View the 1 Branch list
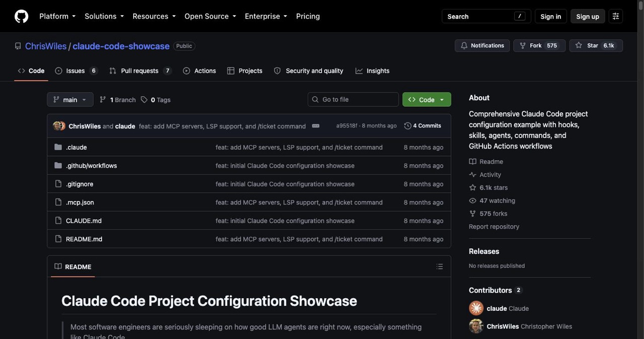 (x=118, y=100)
